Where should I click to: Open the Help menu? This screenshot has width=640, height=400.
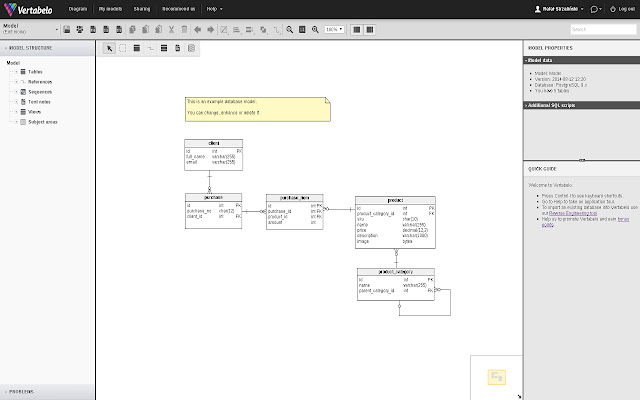pyautogui.click(x=212, y=8)
